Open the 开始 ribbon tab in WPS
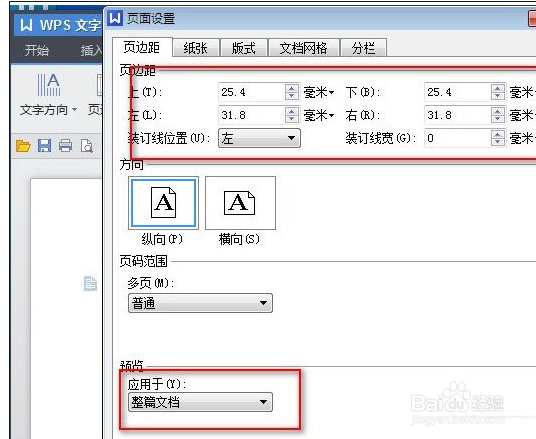The height and width of the screenshot is (439, 536). pyautogui.click(x=37, y=51)
